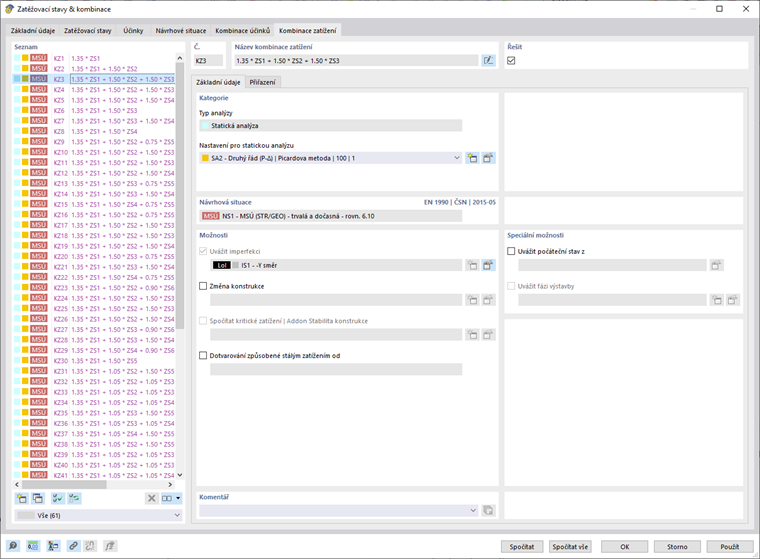This screenshot has width=760, height=559.
Task: Edit the IS1 imperfection case icon
Action: coord(488,265)
